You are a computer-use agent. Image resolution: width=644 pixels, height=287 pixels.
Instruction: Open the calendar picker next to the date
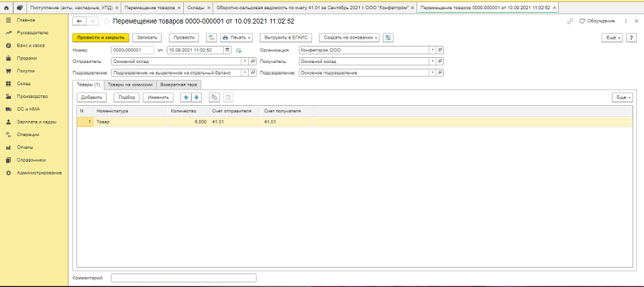click(x=228, y=50)
